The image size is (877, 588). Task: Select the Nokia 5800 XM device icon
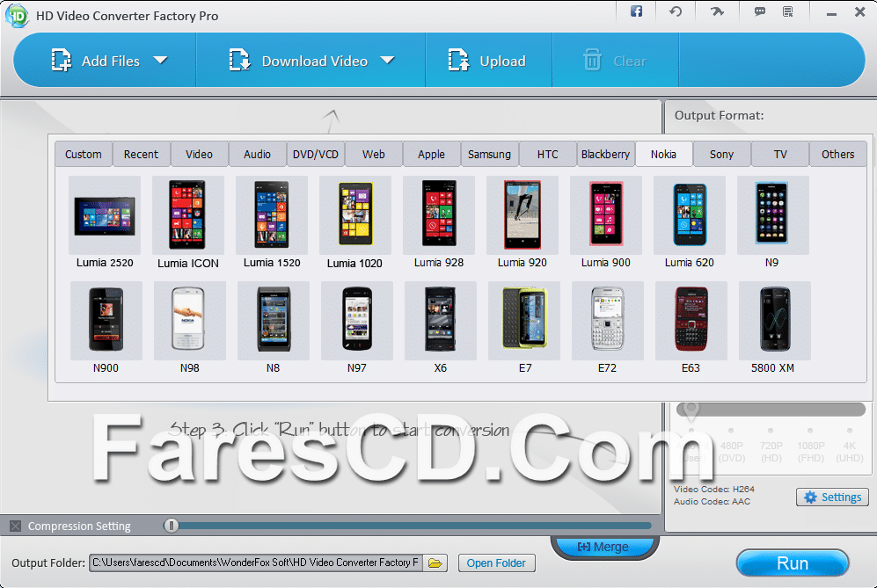[775, 320]
